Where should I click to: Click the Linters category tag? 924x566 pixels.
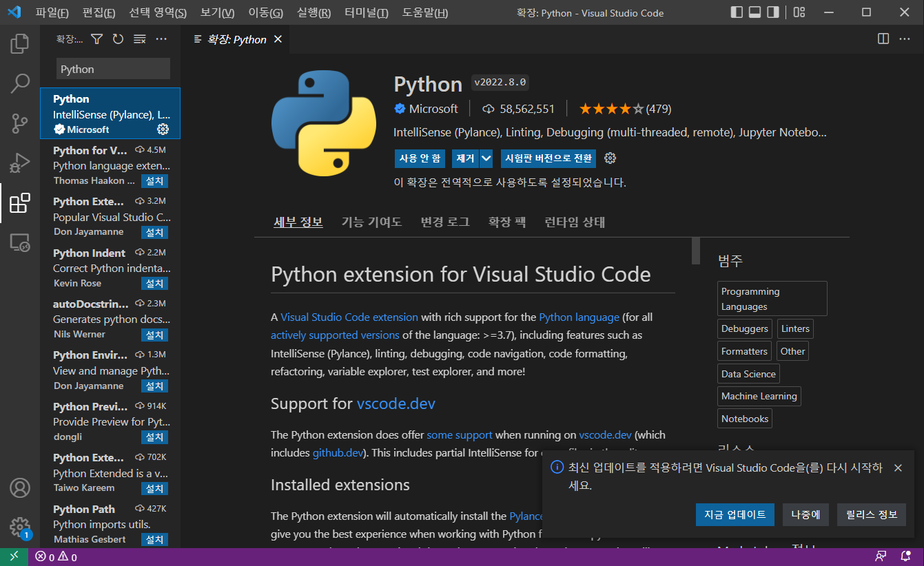(x=795, y=328)
